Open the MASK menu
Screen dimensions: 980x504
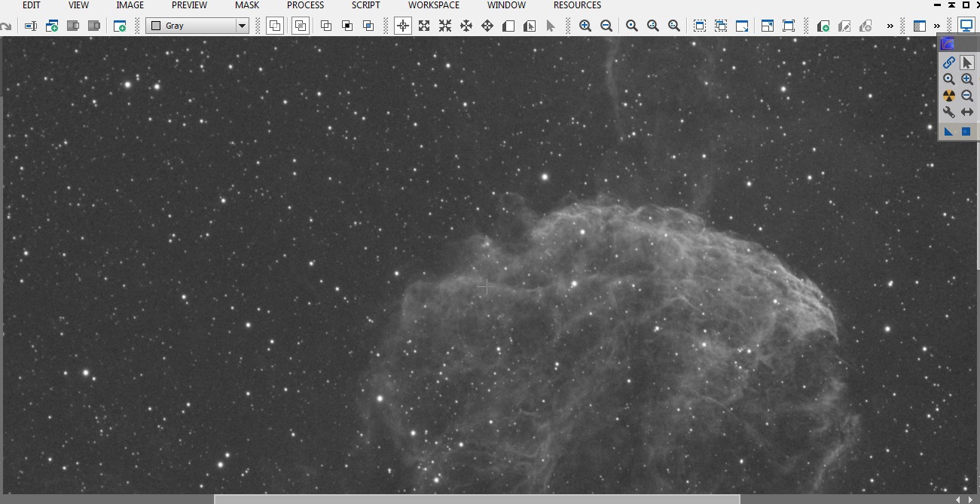(x=247, y=5)
